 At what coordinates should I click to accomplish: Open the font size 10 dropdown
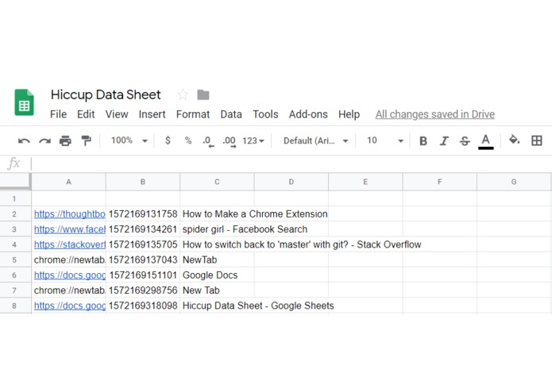click(384, 140)
